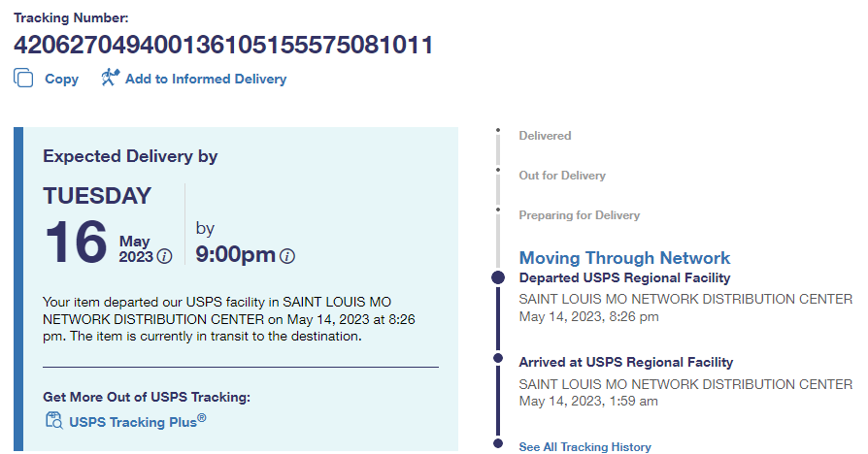This screenshot has width=868, height=454.
Task: Expand See All Tracking History
Action: tap(584, 447)
